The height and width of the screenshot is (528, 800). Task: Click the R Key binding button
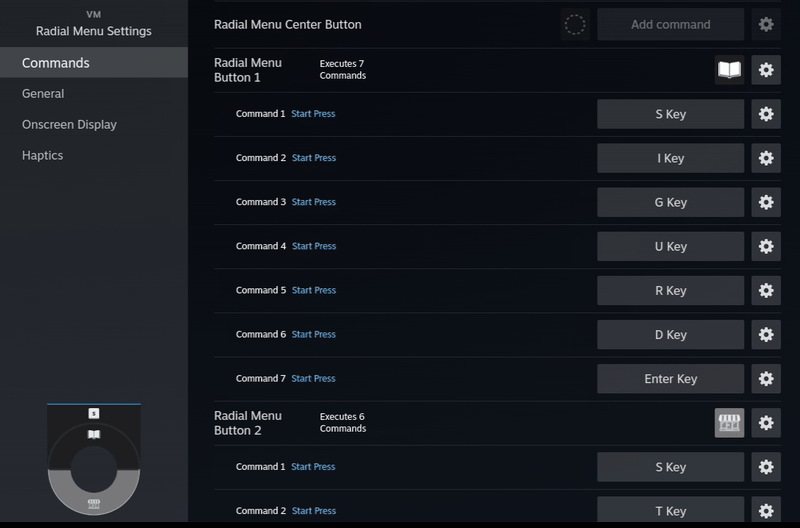[x=671, y=290]
